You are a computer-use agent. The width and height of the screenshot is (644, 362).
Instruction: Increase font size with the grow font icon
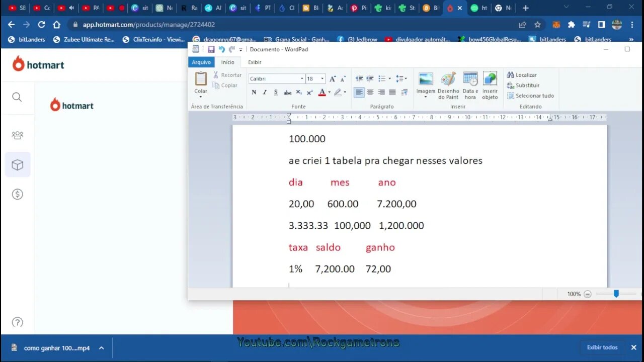333,79
